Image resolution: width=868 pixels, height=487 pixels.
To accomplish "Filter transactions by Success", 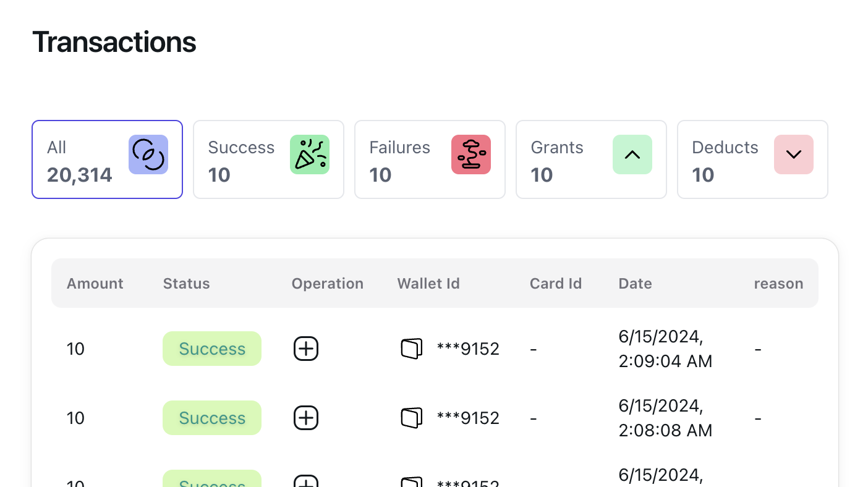I will pyautogui.click(x=268, y=159).
